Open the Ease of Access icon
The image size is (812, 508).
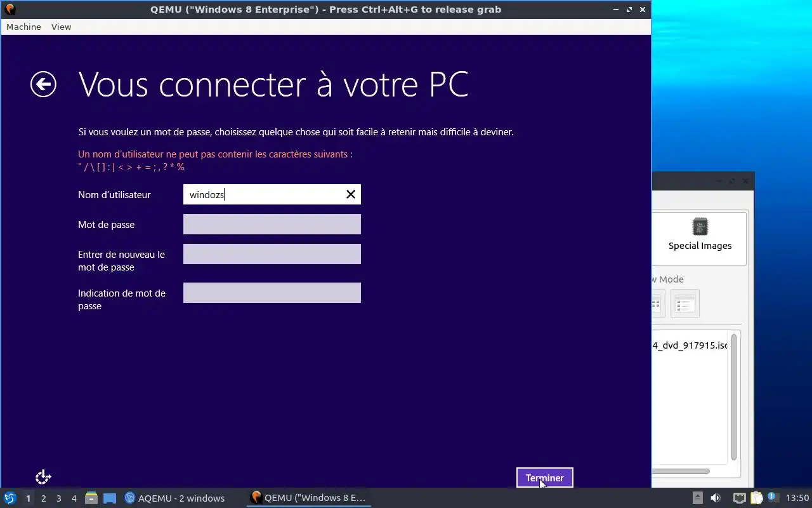click(x=43, y=477)
